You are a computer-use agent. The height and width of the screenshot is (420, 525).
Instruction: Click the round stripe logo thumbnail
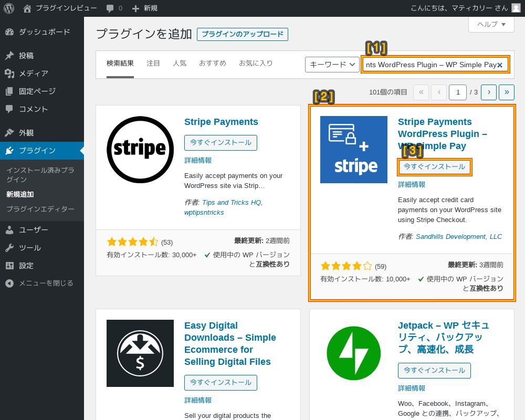(140, 150)
